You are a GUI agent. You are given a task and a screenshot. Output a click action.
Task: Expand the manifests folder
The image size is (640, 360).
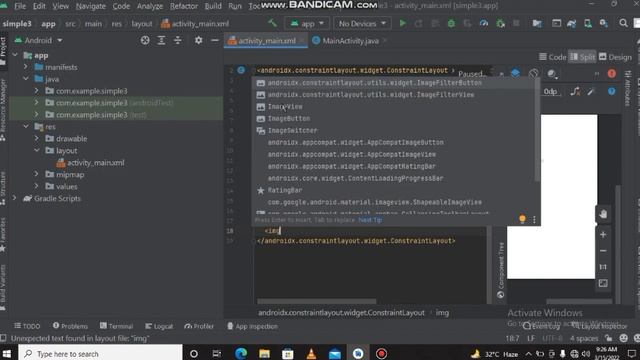tap(26, 67)
